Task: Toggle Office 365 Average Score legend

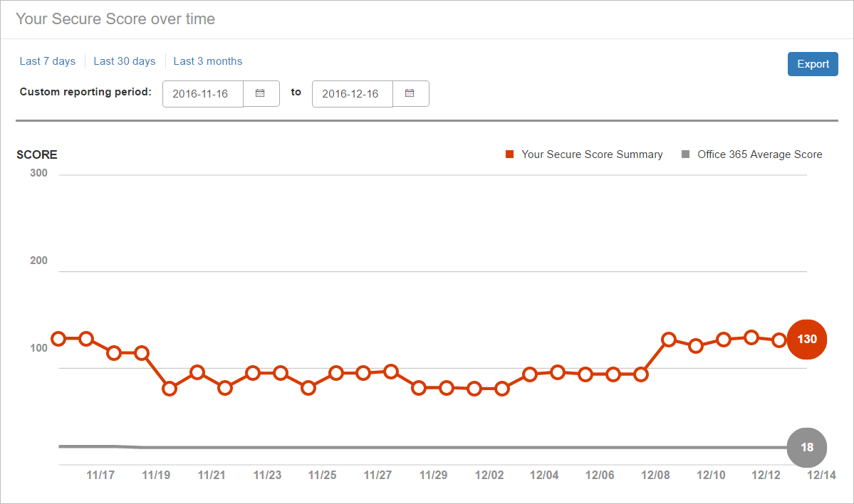Action: [751, 154]
